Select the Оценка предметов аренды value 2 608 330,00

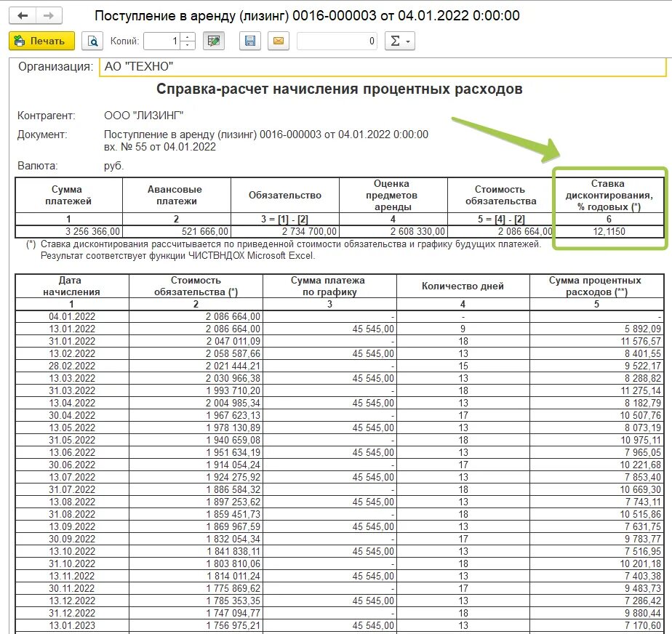click(x=393, y=232)
